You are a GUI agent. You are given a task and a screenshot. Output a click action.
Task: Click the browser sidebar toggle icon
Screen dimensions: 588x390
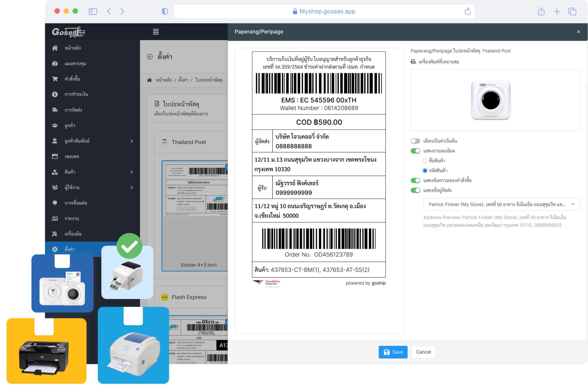93,11
